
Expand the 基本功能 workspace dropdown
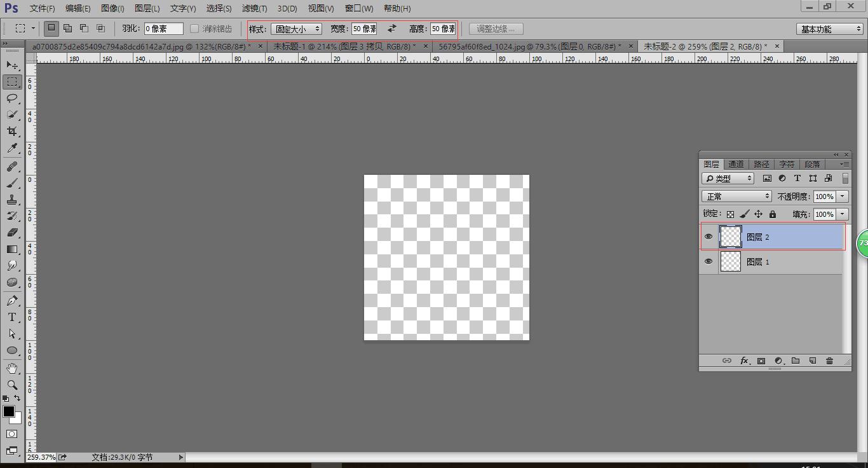pyautogui.click(x=829, y=29)
